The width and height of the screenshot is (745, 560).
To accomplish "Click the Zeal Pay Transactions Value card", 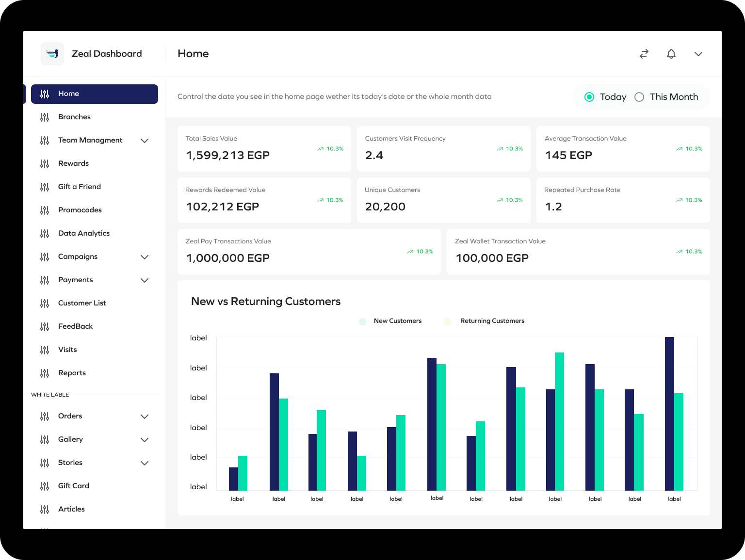I will pyautogui.click(x=309, y=252).
